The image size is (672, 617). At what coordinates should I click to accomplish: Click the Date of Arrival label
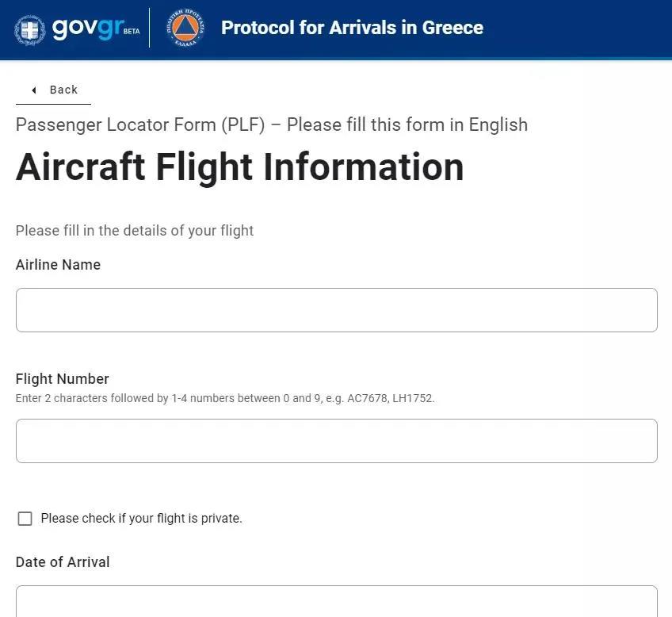click(x=63, y=562)
